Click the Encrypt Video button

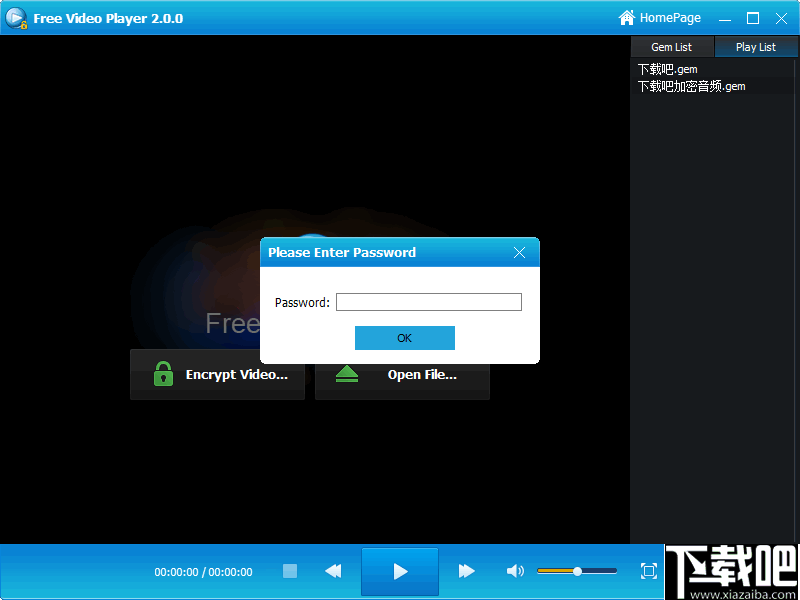click(217, 373)
